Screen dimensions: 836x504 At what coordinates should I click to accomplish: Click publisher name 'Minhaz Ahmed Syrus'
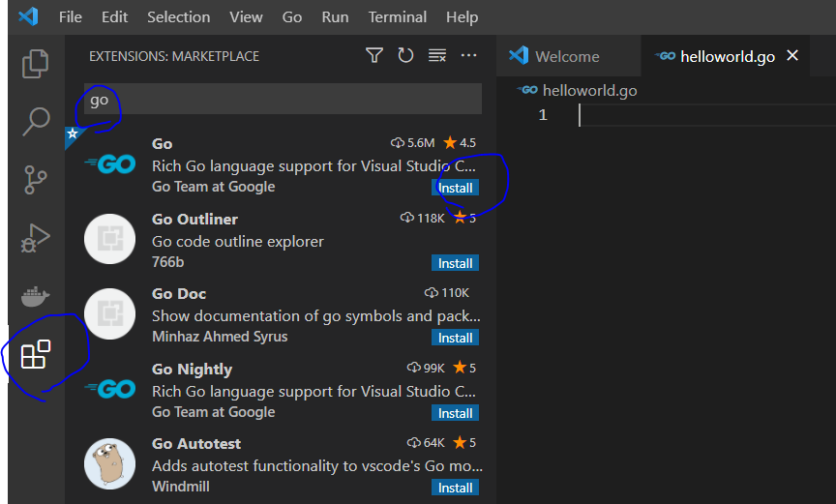[220, 337]
